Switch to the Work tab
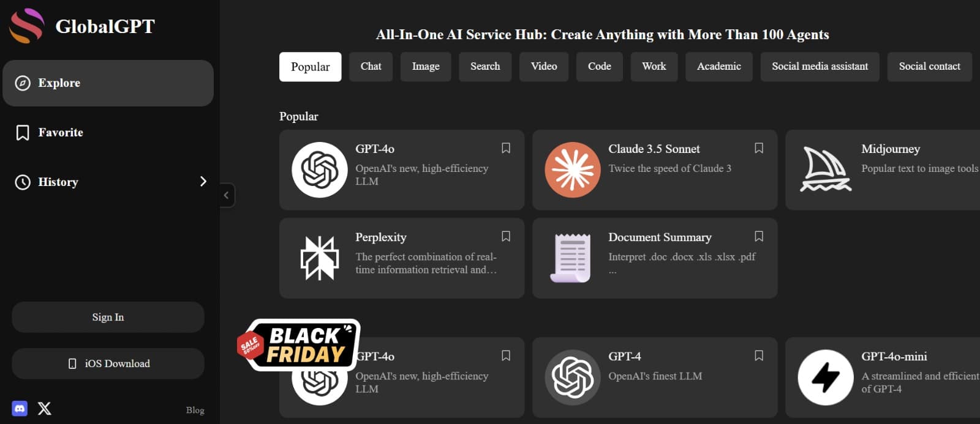This screenshot has height=424, width=980. tap(654, 67)
